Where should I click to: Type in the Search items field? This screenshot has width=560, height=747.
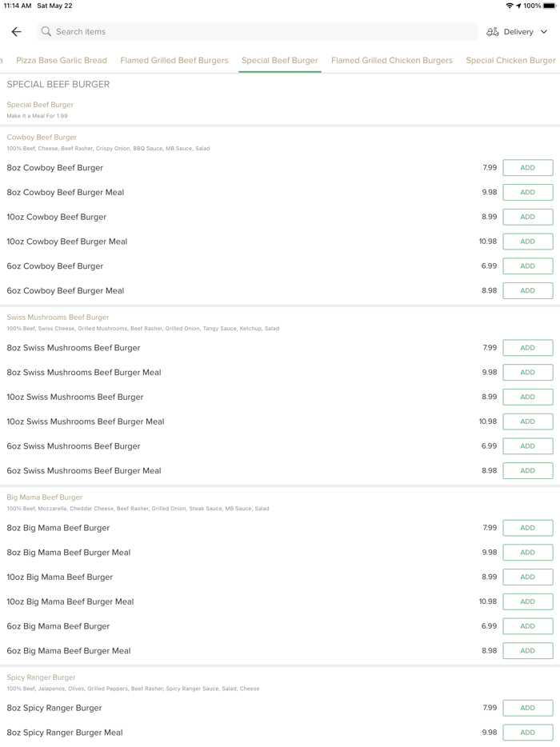click(256, 32)
